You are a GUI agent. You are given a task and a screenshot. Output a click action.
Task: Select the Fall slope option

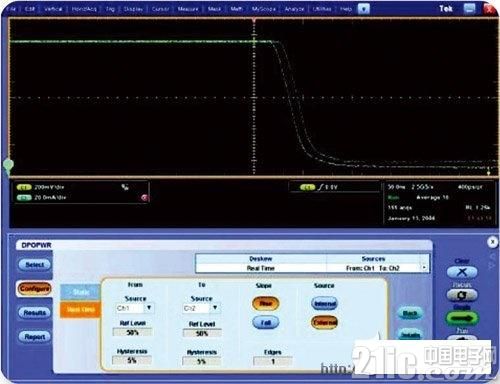[266, 323]
